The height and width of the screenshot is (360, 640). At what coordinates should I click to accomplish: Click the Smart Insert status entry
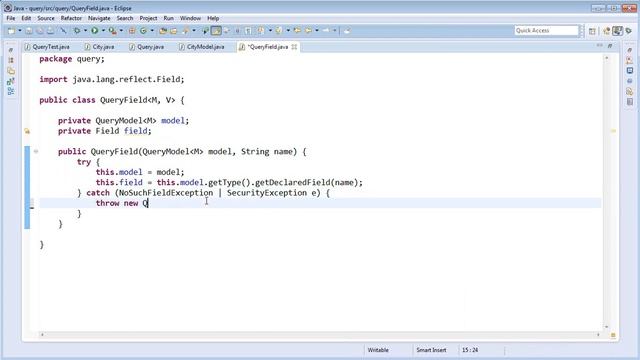click(431, 350)
